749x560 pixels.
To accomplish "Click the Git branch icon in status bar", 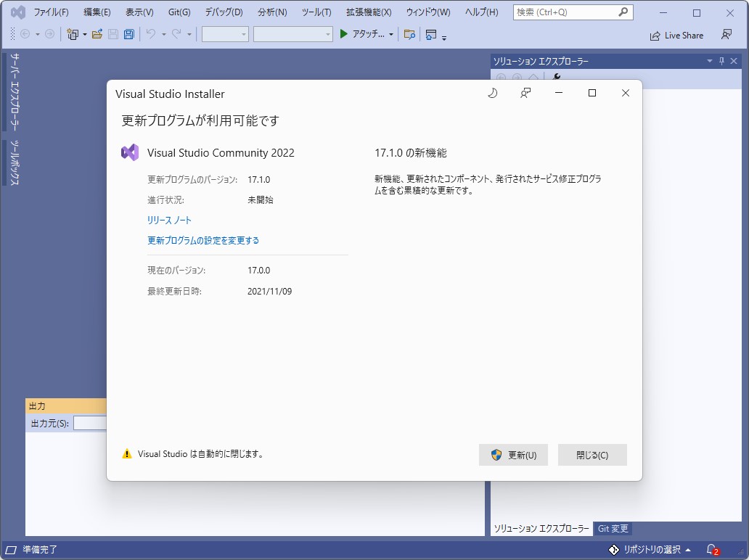I will 613,549.
